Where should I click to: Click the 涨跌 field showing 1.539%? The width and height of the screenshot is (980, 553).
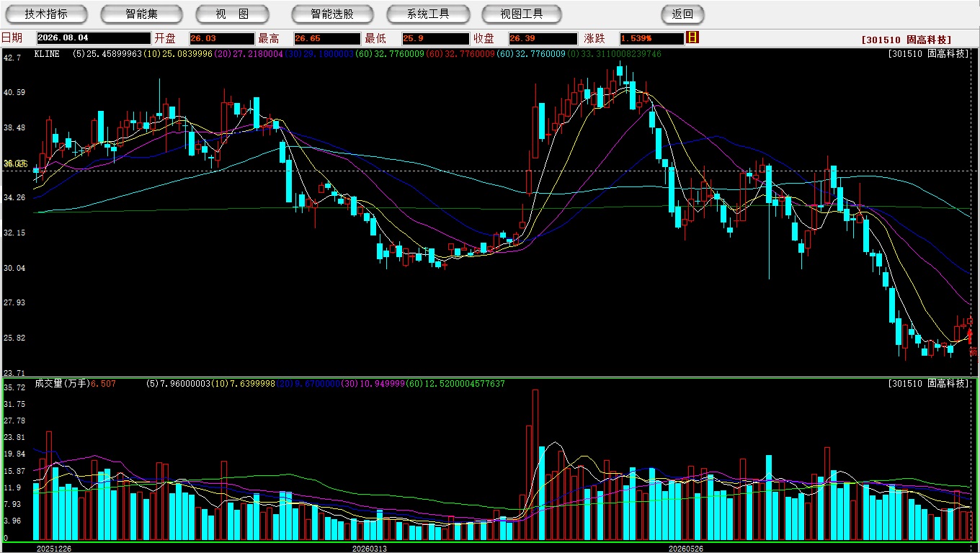tap(651, 38)
